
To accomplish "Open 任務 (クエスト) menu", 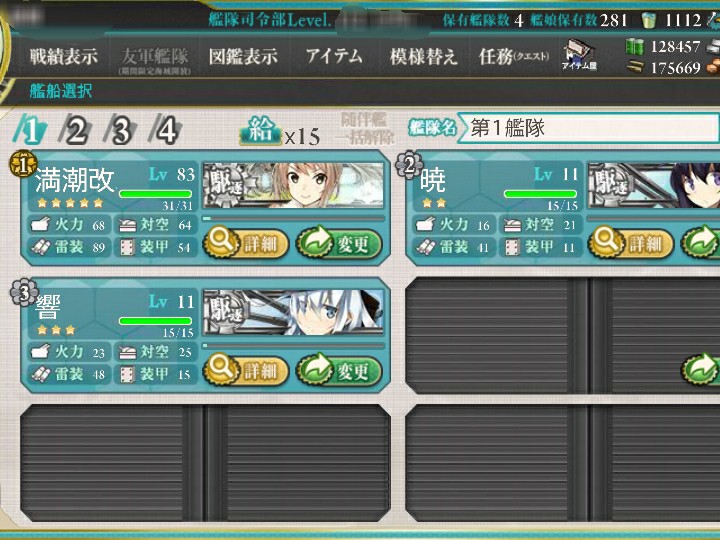I will click(x=514, y=57).
